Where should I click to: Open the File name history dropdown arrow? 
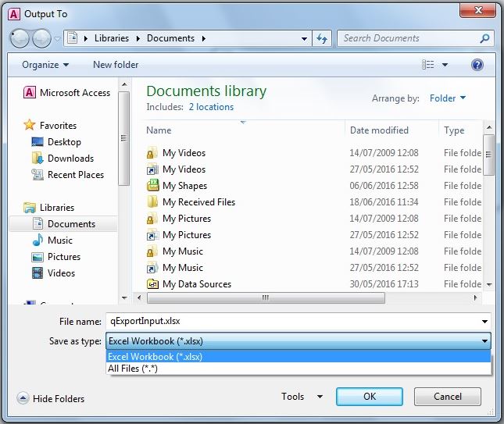pyautogui.click(x=485, y=321)
